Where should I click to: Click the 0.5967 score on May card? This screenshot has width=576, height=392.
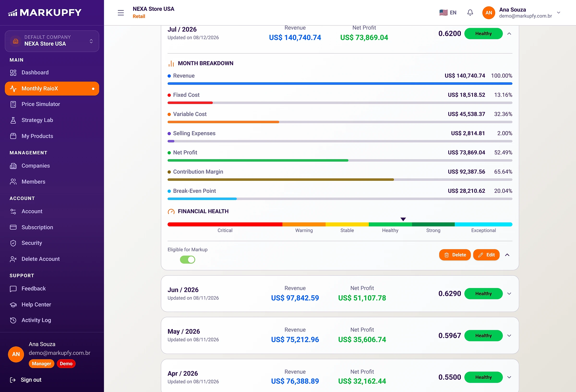(449, 336)
